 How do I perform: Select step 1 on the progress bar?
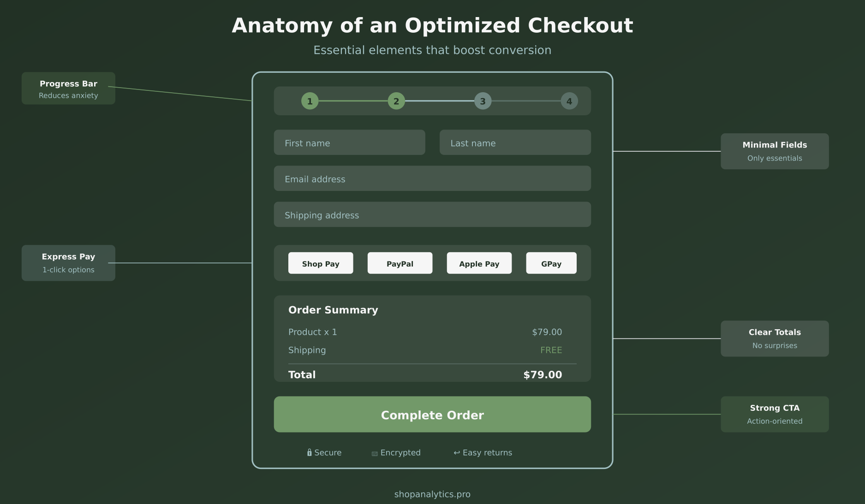pos(310,101)
